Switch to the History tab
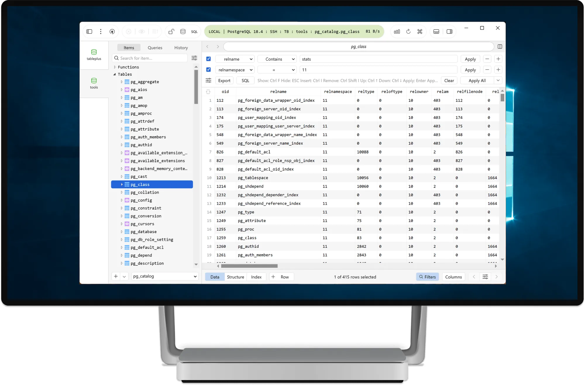Viewport: 585px width, 392px height. [181, 48]
